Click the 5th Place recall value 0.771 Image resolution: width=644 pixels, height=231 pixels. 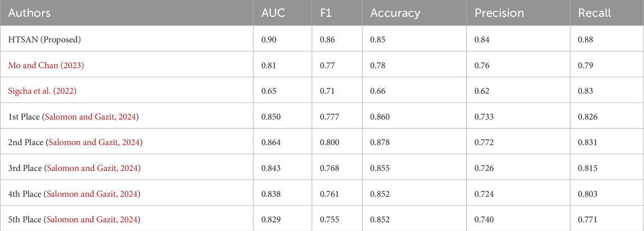click(x=587, y=220)
